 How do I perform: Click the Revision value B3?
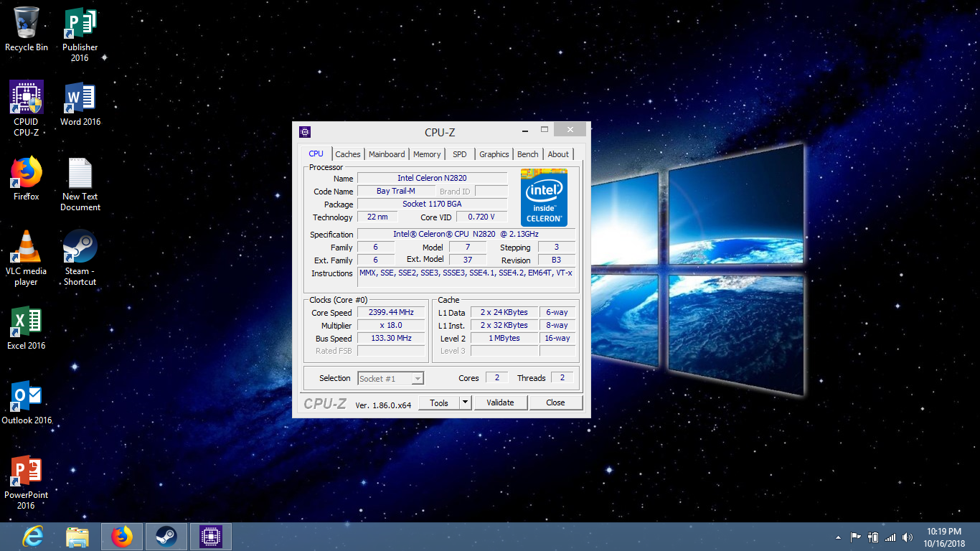pyautogui.click(x=557, y=260)
